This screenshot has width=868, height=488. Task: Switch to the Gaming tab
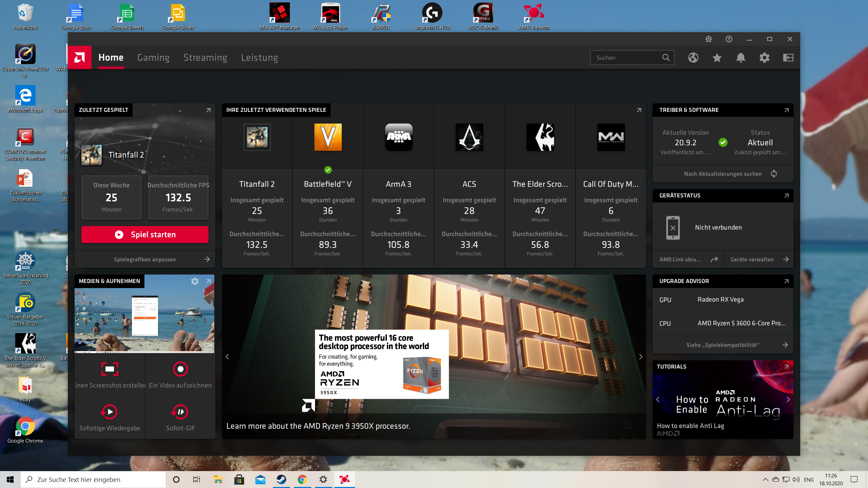(x=153, y=58)
